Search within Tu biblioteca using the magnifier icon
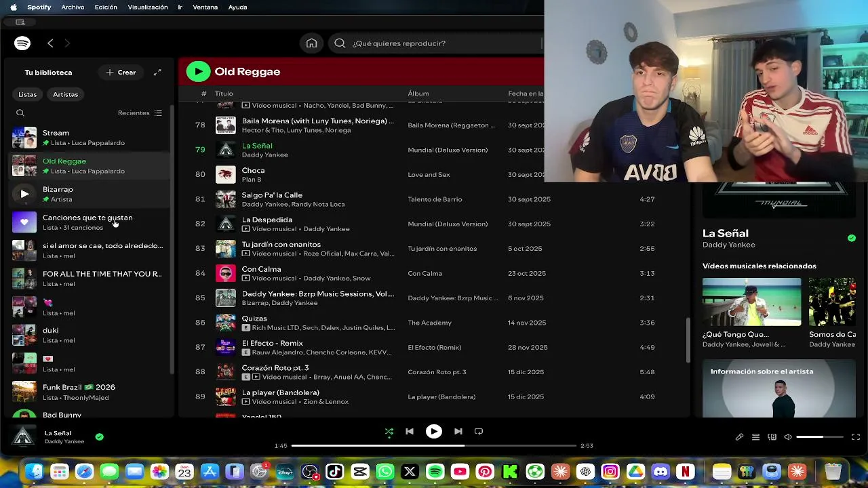Image resolution: width=868 pixels, height=488 pixels. pos(20,113)
